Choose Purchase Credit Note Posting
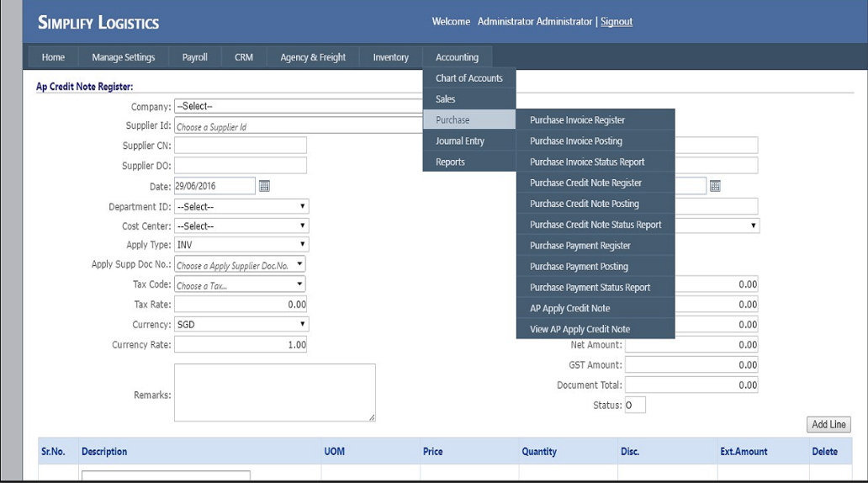Screen dimensions: 868x483 click(584, 204)
